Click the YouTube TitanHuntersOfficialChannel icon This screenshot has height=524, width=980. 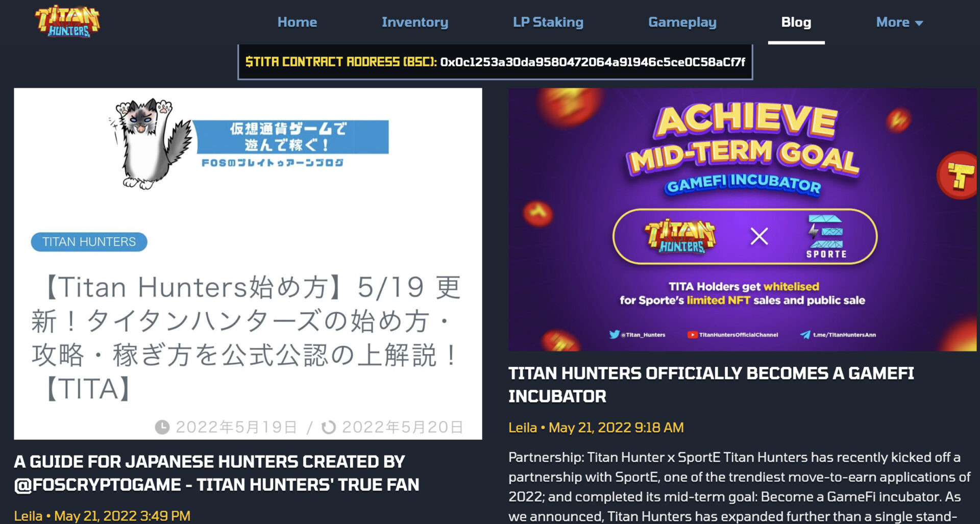click(x=692, y=335)
